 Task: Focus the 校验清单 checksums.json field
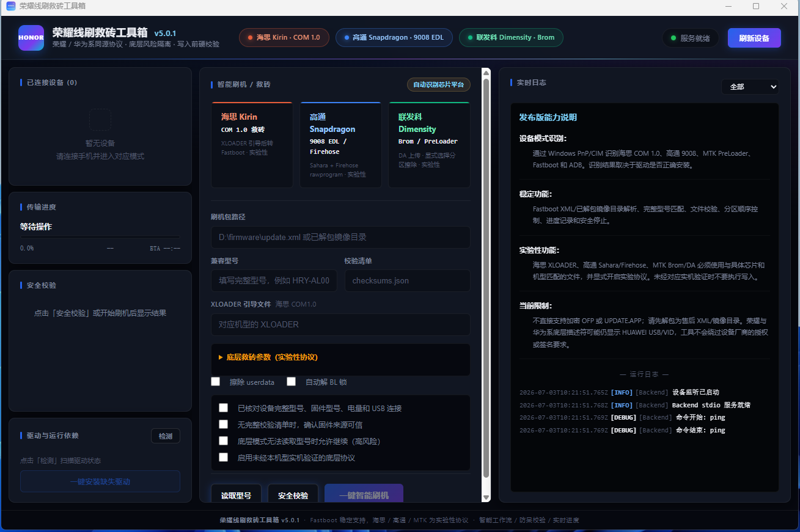407,281
